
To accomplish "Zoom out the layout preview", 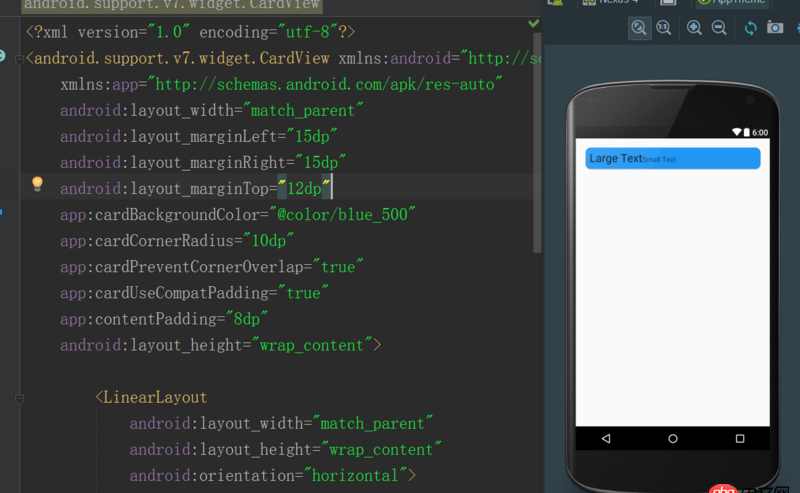I will click(x=719, y=28).
